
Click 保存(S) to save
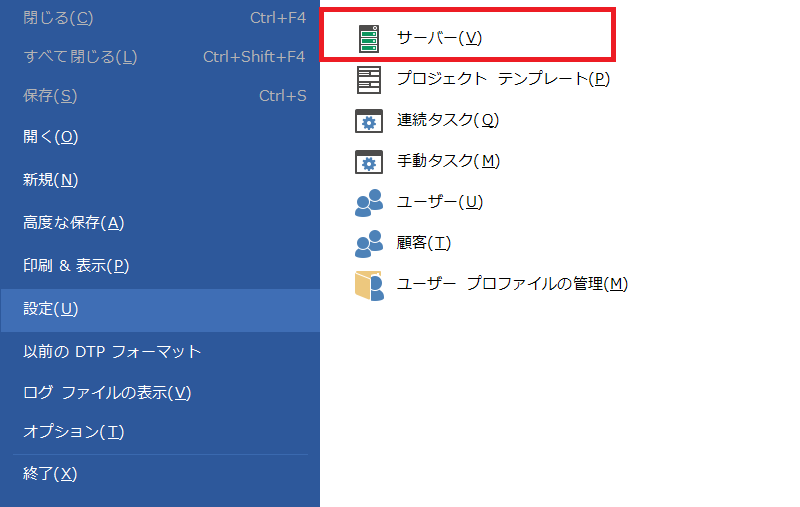pos(50,96)
